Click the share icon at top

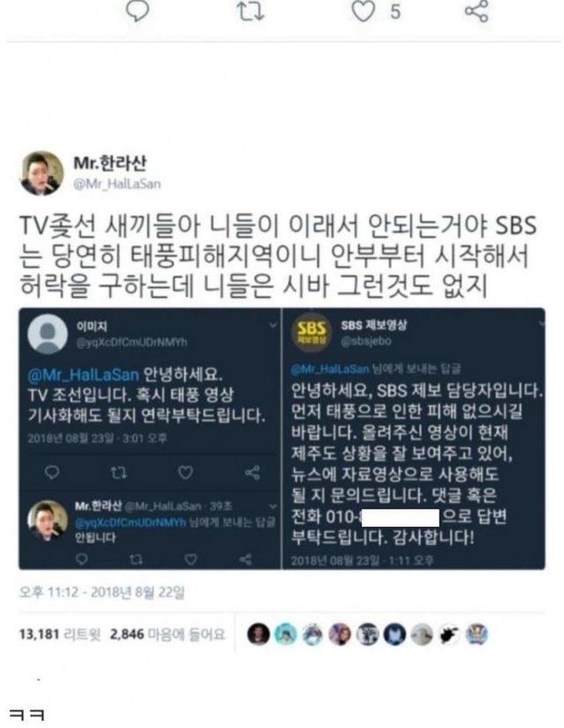(477, 11)
